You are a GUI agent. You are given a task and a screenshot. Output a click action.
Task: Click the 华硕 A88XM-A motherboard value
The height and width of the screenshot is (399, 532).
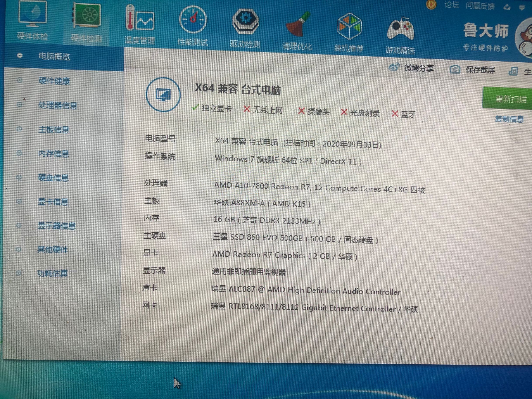pyautogui.click(x=262, y=204)
